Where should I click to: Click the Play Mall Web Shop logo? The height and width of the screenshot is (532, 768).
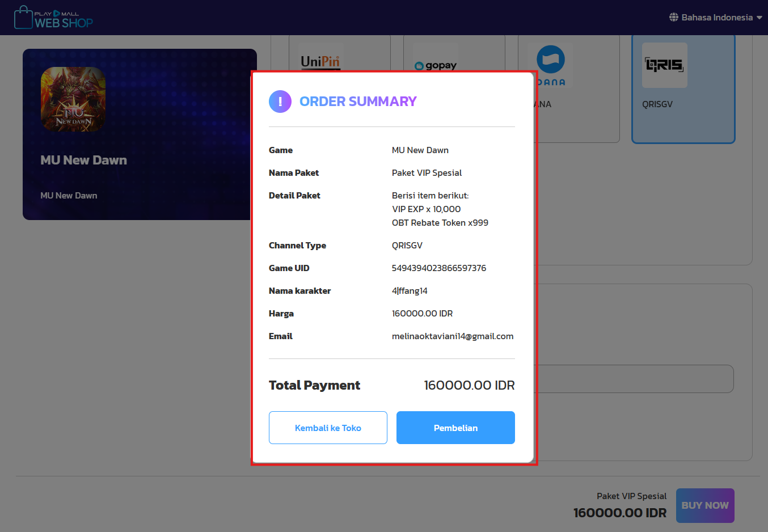pos(53,18)
